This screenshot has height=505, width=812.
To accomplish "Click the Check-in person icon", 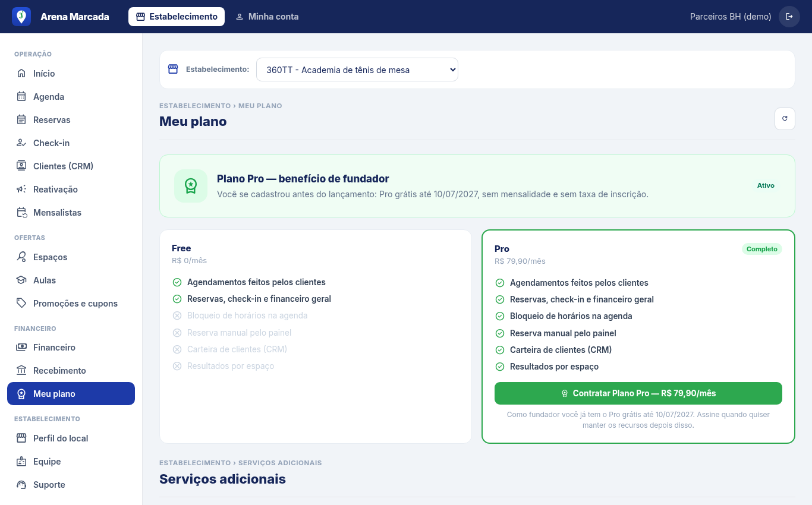I will [x=21, y=143].
